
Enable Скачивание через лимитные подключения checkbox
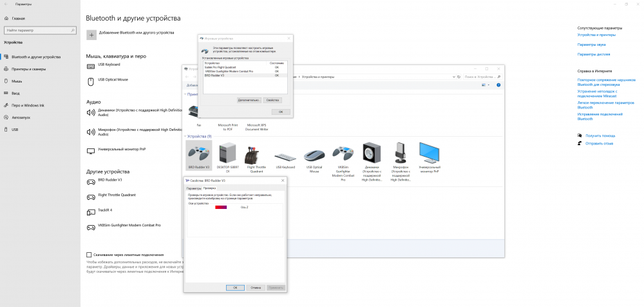pos(89,255)
